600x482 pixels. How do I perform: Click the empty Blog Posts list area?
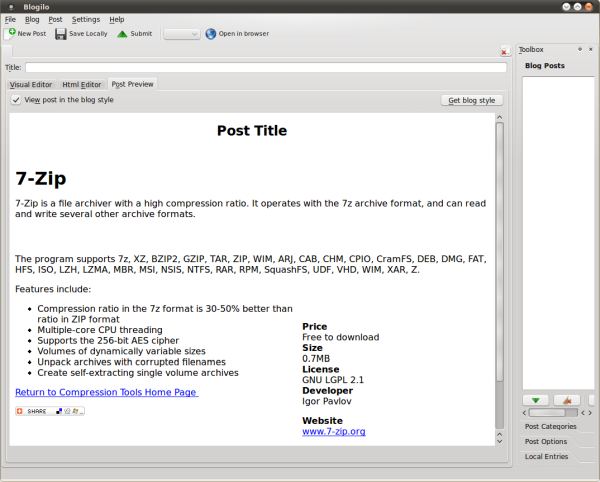pyautogui.click(x=558, y=233)
